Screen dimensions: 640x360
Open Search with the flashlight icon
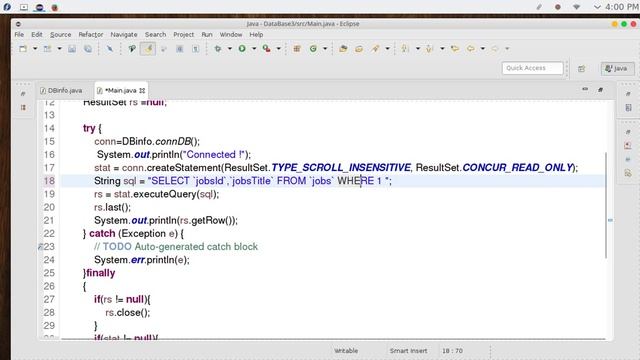point(375,49)
